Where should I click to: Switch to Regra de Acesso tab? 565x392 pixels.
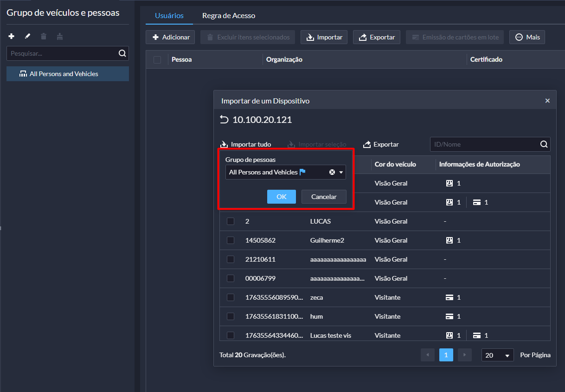tap(229, 16)
